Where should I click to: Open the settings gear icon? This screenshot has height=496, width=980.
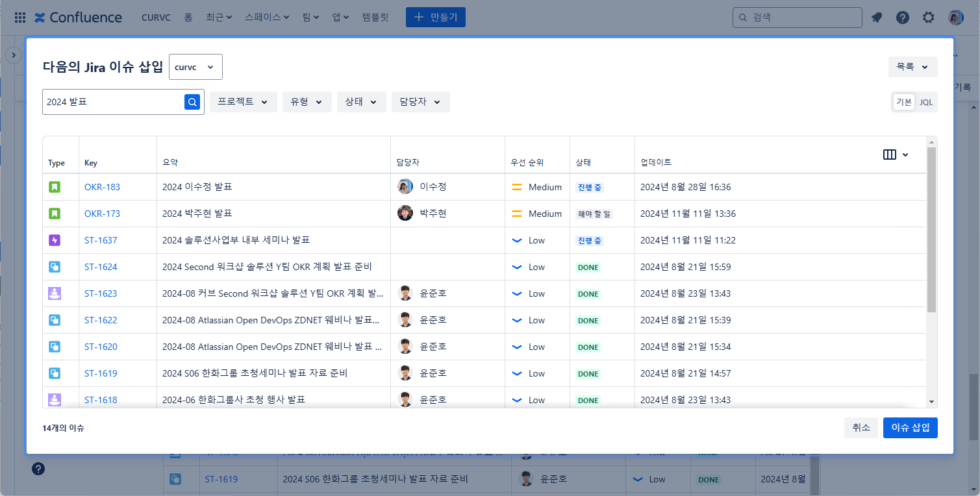click(x=929, y=18)
